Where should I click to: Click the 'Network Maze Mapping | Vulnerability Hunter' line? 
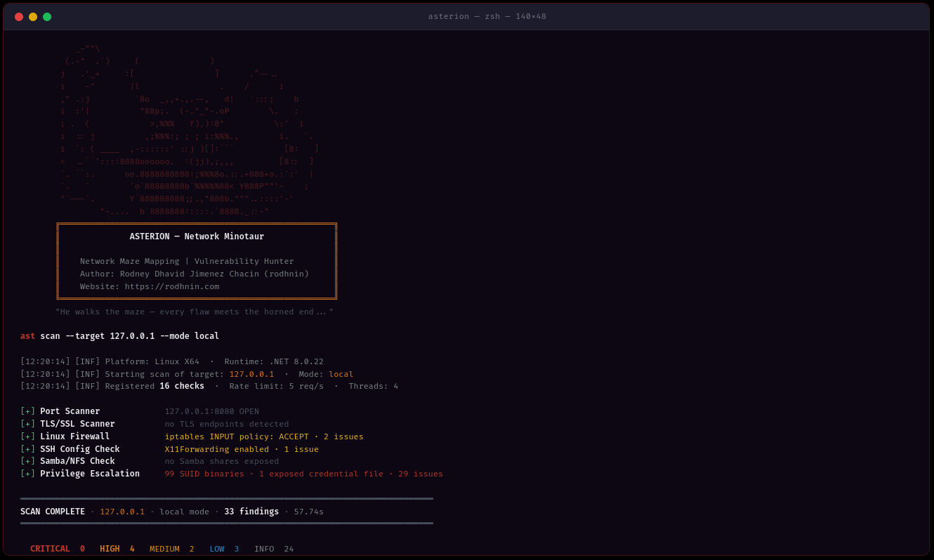click(x=187, y=261)
